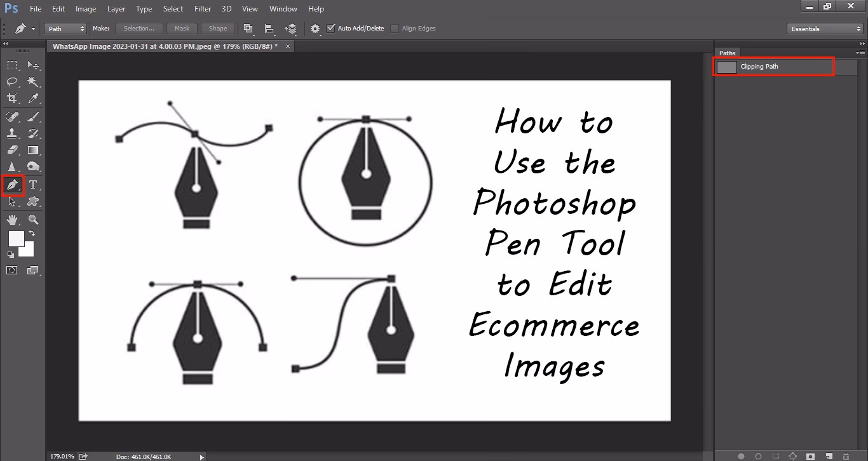The image size is (868, 461).
Task: Open the Essentials workspace dropdown
Action: click(824, 28)
